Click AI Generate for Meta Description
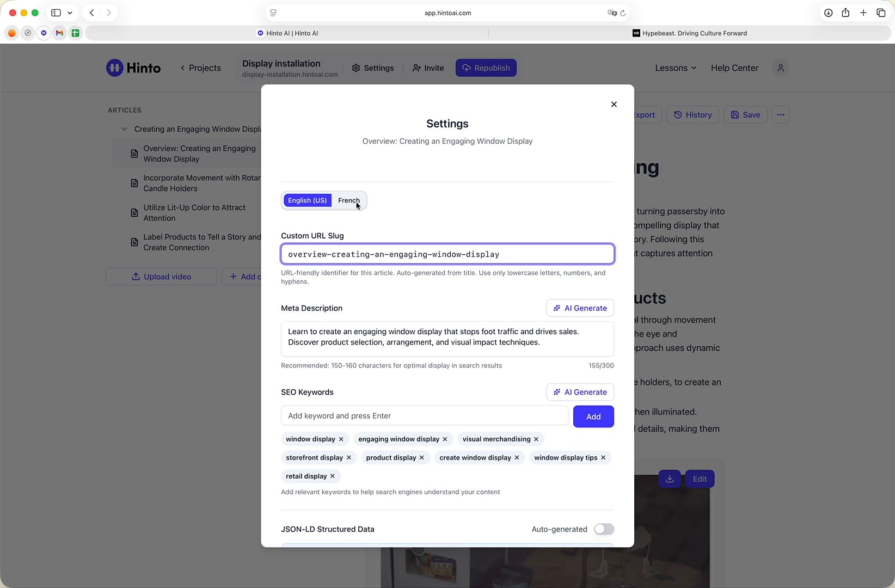 (x=580, y=308)
